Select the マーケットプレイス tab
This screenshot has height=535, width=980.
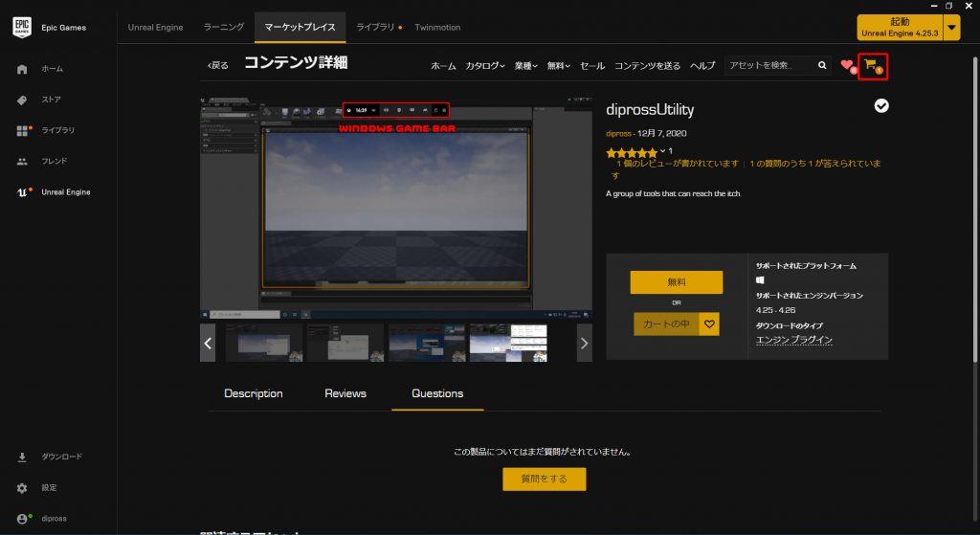point(300,28)
